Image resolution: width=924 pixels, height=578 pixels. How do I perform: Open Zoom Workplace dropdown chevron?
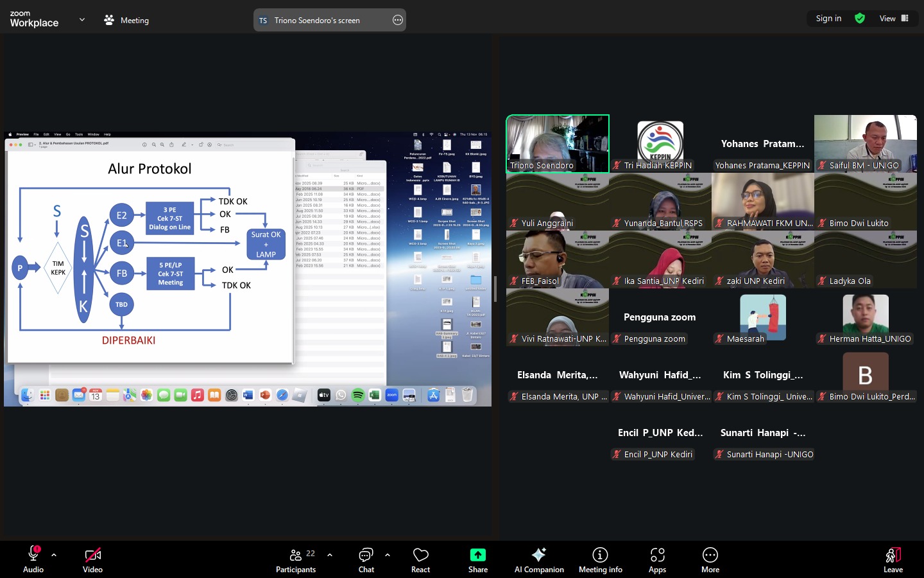coord(82,20)
